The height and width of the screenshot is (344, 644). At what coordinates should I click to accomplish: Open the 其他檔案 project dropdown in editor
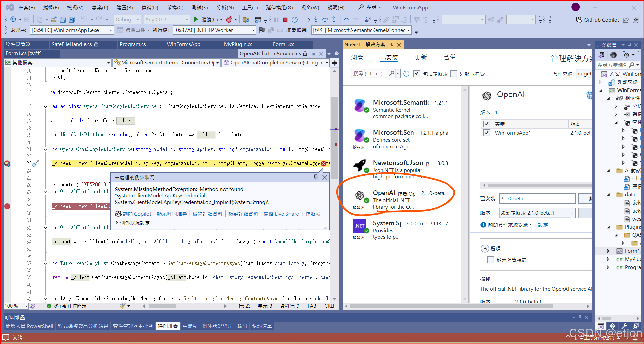click(x=58, y=63)
